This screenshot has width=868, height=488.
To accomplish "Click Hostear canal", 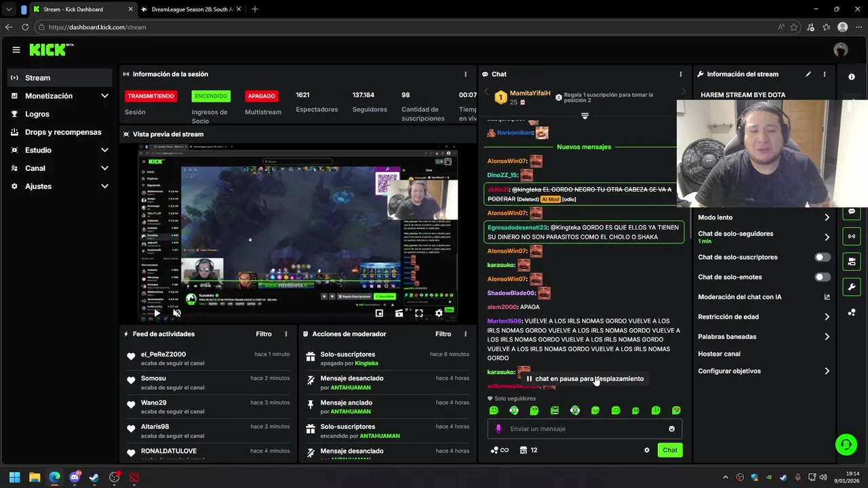I will (x=719, y=354).
